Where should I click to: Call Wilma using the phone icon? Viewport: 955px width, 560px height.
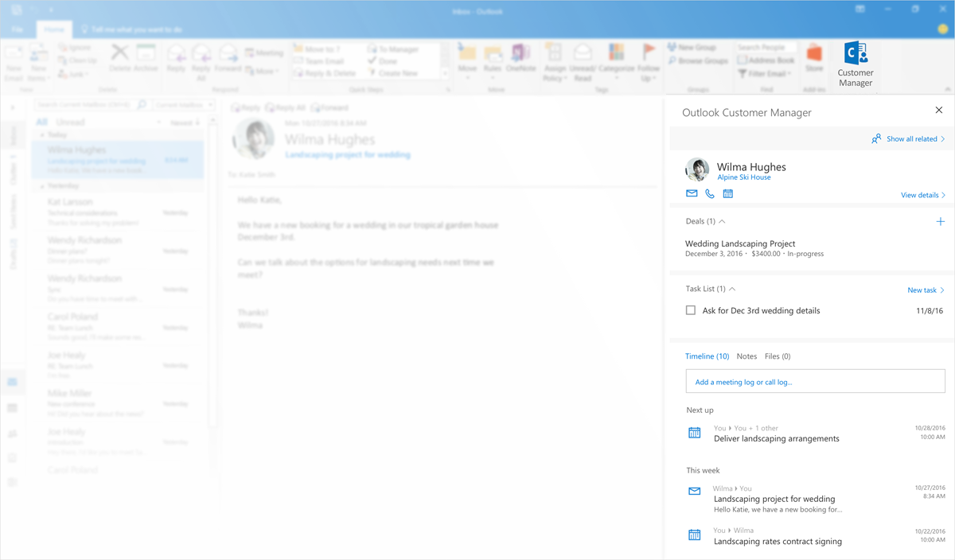tap(709, 193)
